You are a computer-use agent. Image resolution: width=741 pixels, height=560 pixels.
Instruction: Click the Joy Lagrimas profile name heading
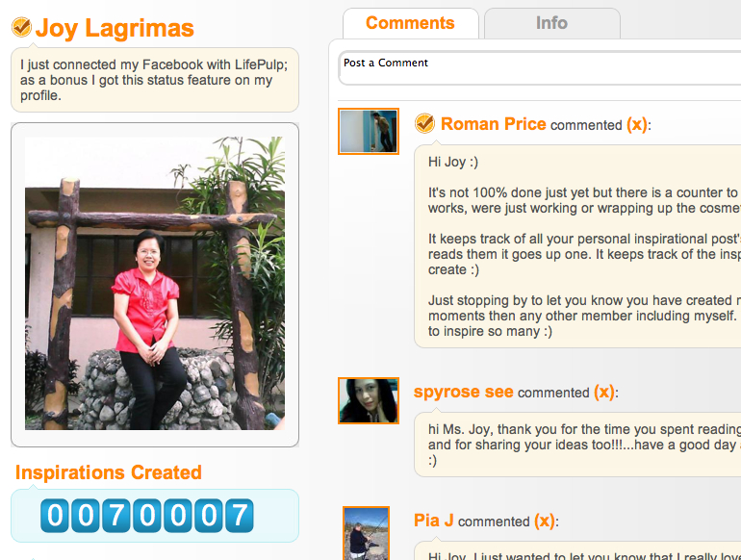(x=115, y=28)
